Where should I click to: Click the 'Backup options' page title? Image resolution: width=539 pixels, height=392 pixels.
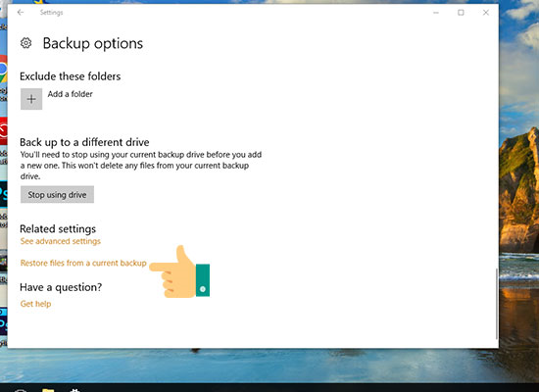[x=93, y=44]
